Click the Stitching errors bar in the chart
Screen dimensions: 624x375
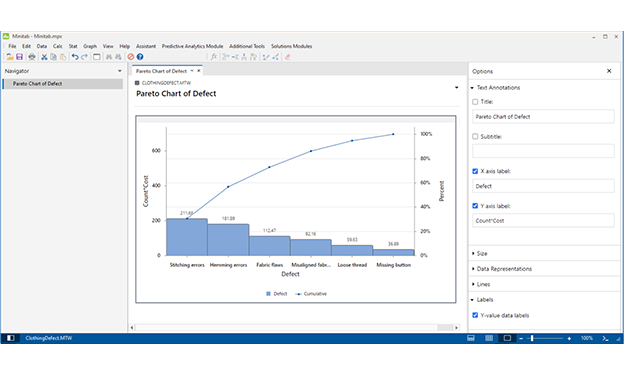point(187,237)
